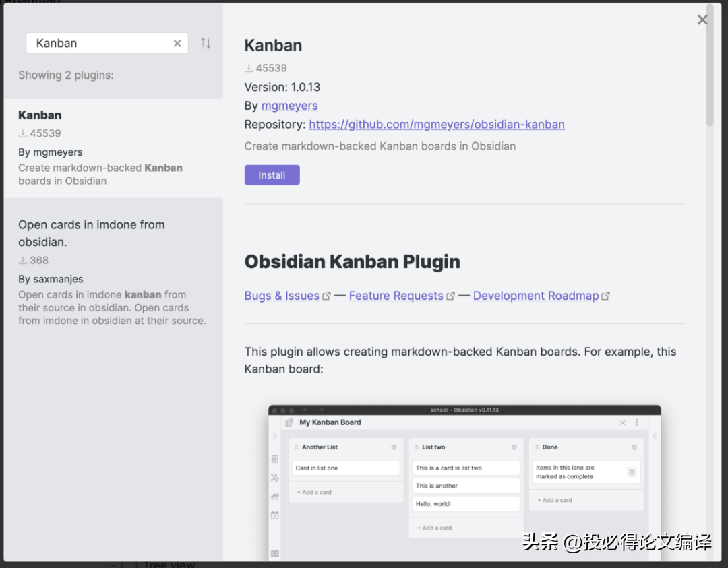Click the external icon after Bugs & Issues
The image size is (728, 568).
326,296
